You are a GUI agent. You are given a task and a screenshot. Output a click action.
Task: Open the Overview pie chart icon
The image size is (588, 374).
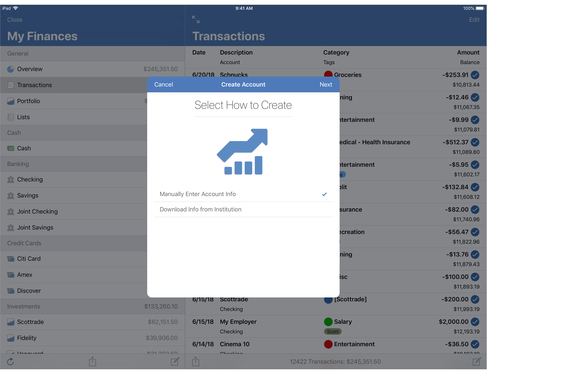(x=11, y=69)
